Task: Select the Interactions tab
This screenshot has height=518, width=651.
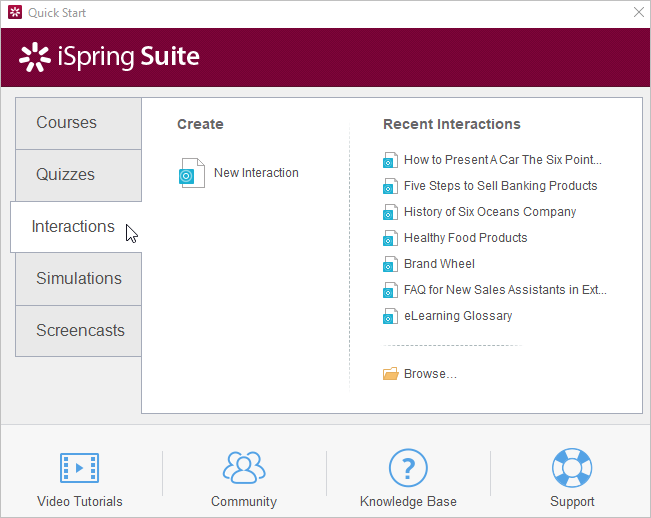Action: click(x=73, y=227)
